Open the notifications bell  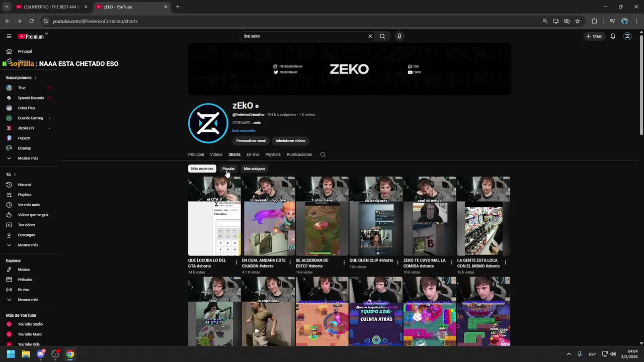(613, 36)
